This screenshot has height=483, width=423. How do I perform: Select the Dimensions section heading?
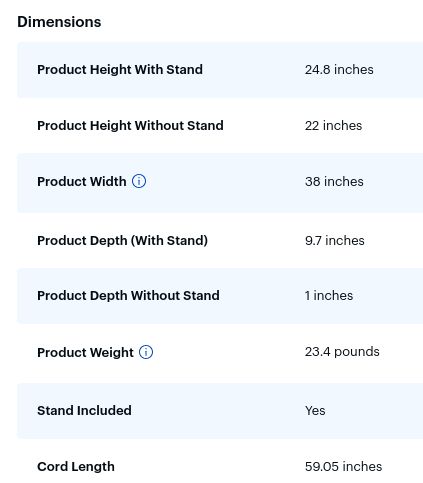click(59, 22)
